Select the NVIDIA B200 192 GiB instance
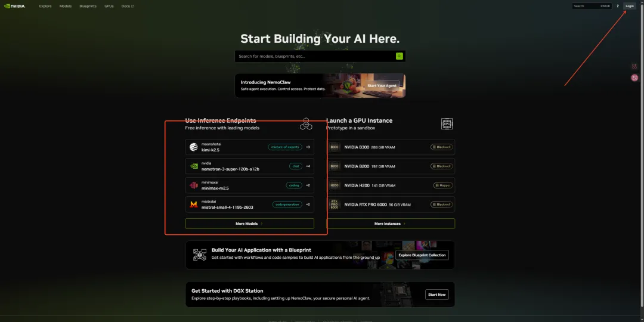 click(x=391, y=166)
